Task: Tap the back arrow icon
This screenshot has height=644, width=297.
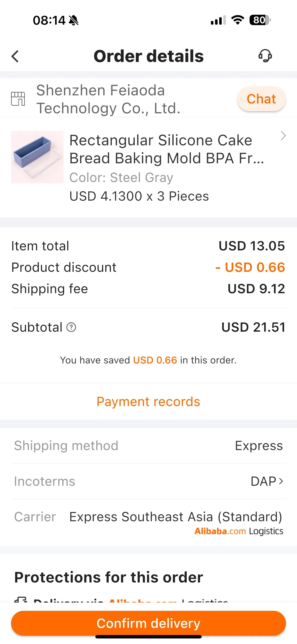Action: point(15,56)
